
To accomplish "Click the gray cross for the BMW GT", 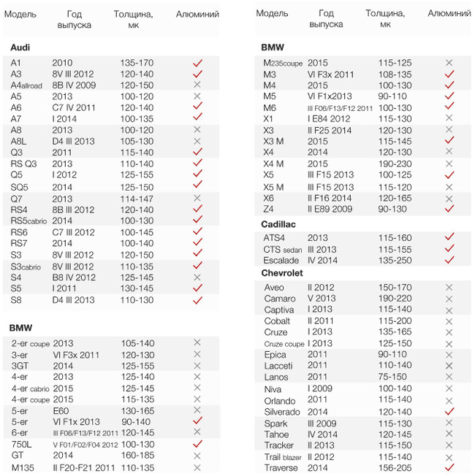I will (197, 456).
